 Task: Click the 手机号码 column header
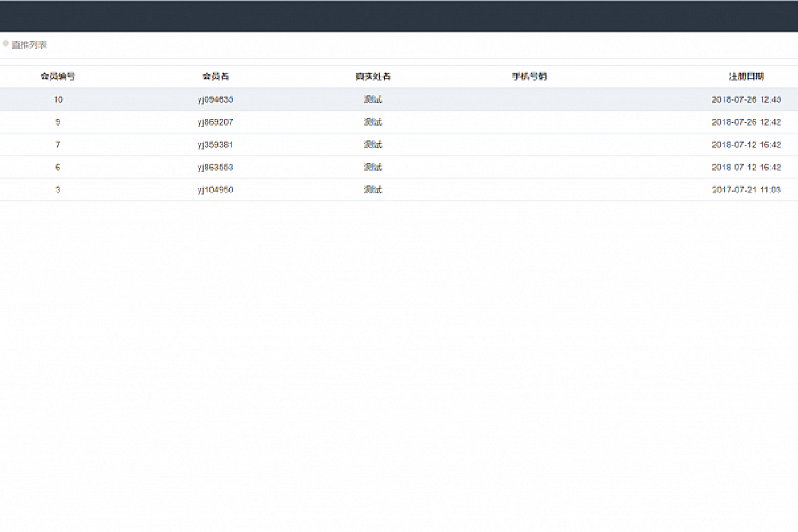[529, 76]
